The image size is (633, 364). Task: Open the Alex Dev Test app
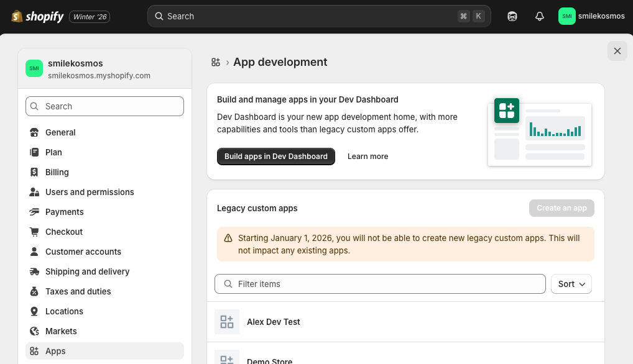click(x=274, y=322)
